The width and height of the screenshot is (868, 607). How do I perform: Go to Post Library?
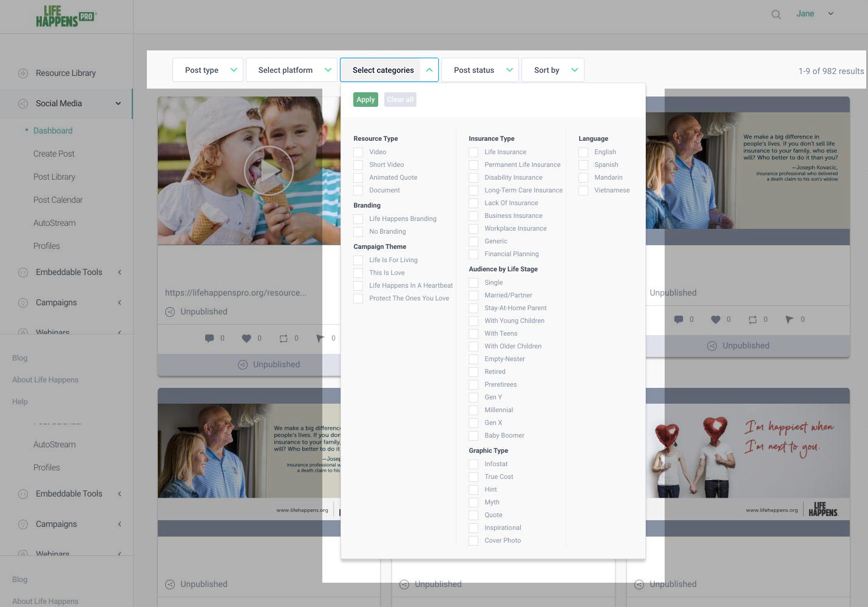coord(54,177)
